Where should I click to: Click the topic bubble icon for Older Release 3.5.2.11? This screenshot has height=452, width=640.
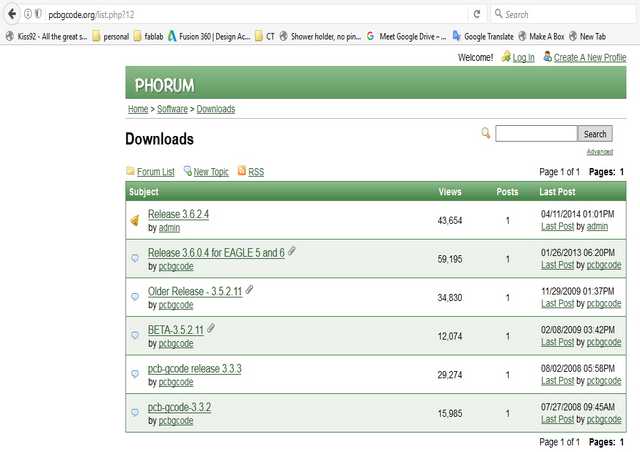(x=135, y=297)
